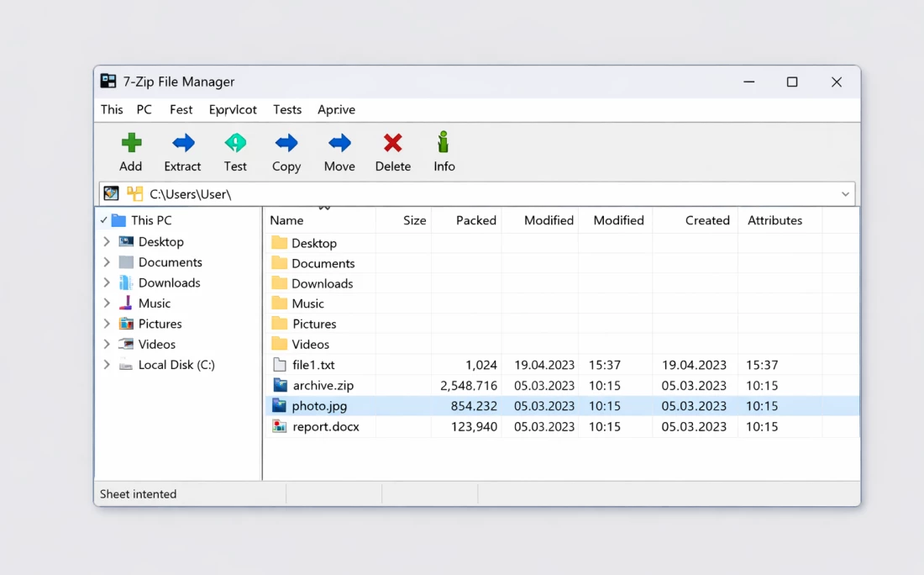Collapse the This PC tree node
Screen dimensions: 924x575
coord(104,220)
